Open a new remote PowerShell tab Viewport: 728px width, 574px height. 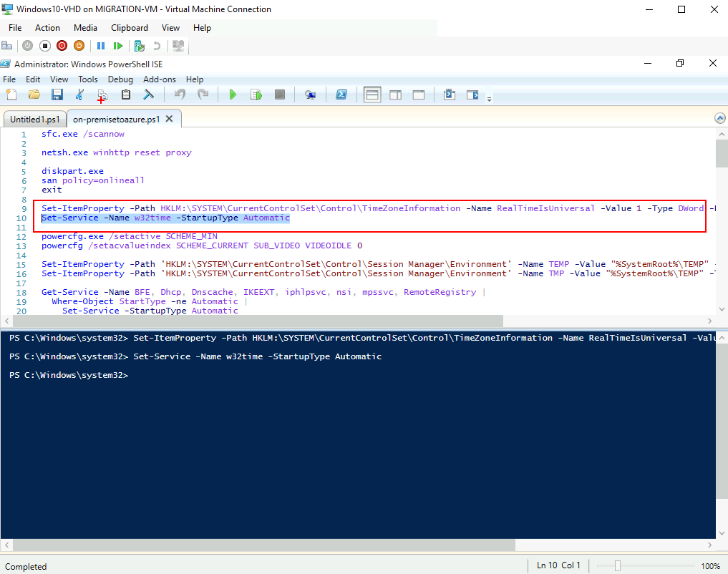[310, 94]
